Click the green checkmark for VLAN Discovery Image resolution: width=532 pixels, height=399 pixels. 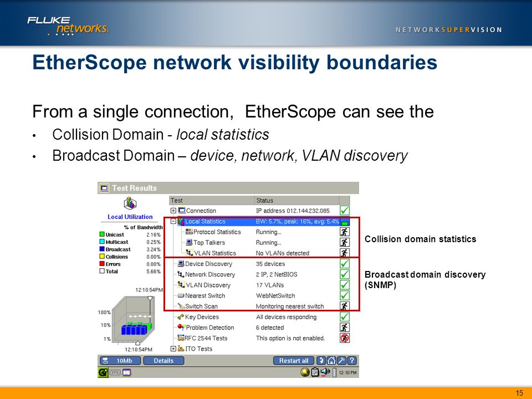[x=344, y=285]
